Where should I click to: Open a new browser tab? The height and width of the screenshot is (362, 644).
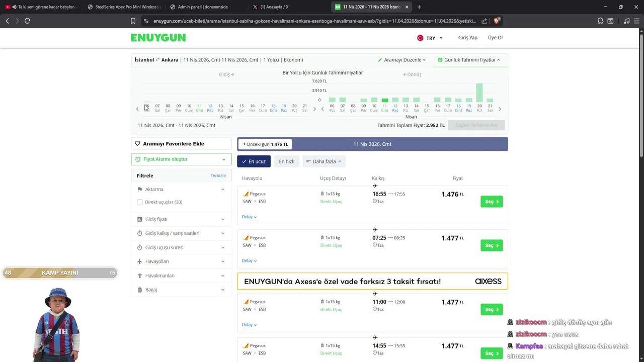419,7
